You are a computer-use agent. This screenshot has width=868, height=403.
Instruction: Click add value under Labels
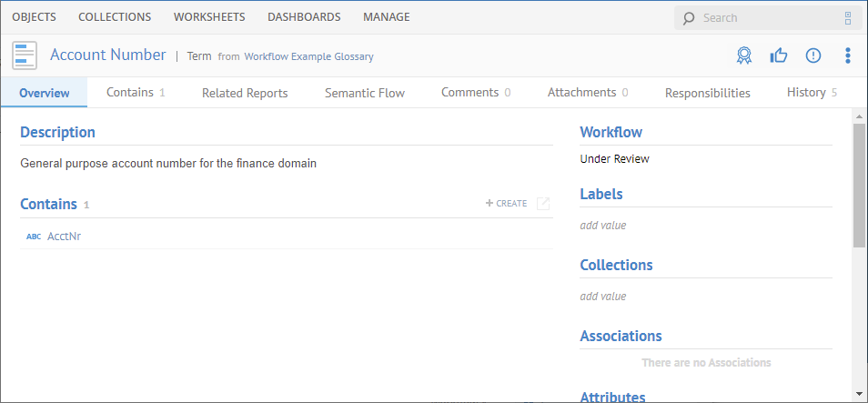point(603,226)
